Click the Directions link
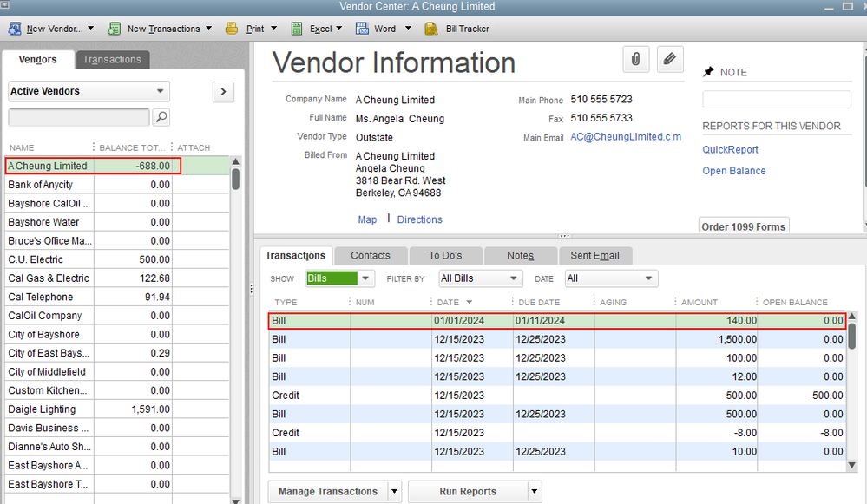Viewport: 867px width, 504px height. coord(420,219)
